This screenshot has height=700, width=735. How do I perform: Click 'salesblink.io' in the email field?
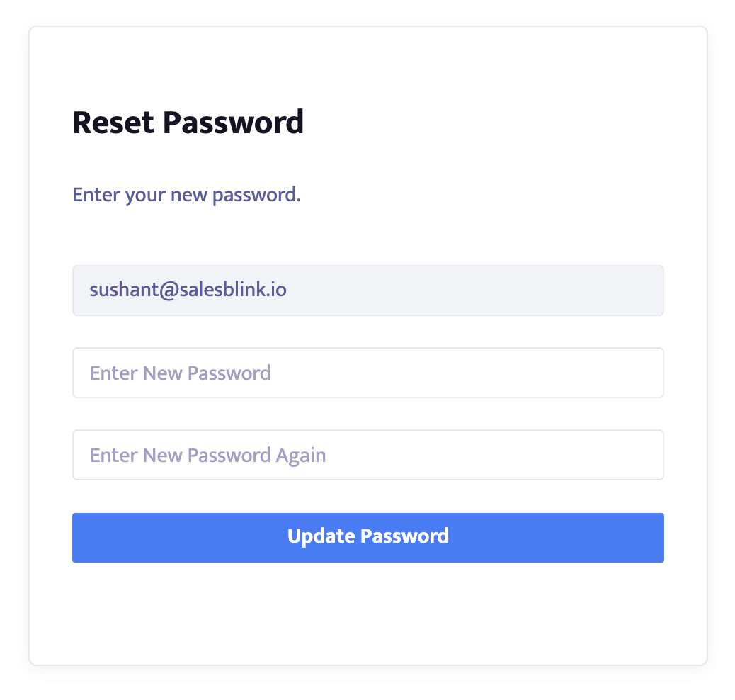232,290
